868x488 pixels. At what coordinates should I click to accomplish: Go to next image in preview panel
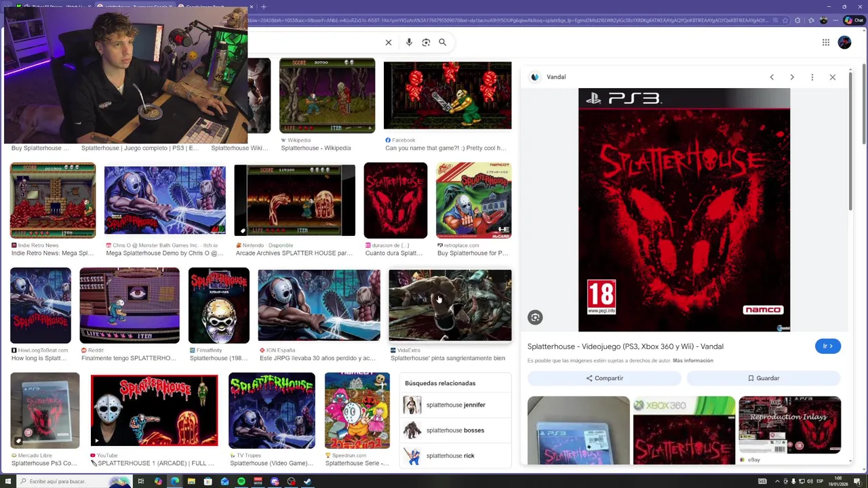point(792,77)
